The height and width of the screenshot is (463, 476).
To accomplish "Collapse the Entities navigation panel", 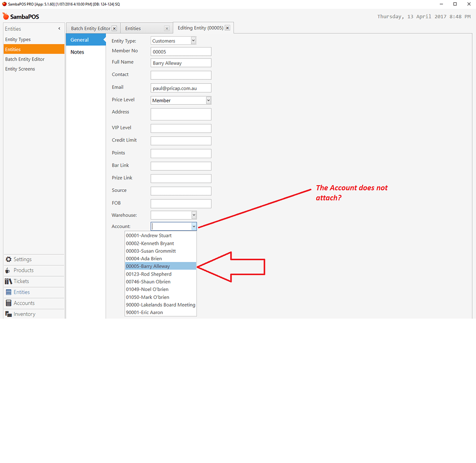I will 59,28.
